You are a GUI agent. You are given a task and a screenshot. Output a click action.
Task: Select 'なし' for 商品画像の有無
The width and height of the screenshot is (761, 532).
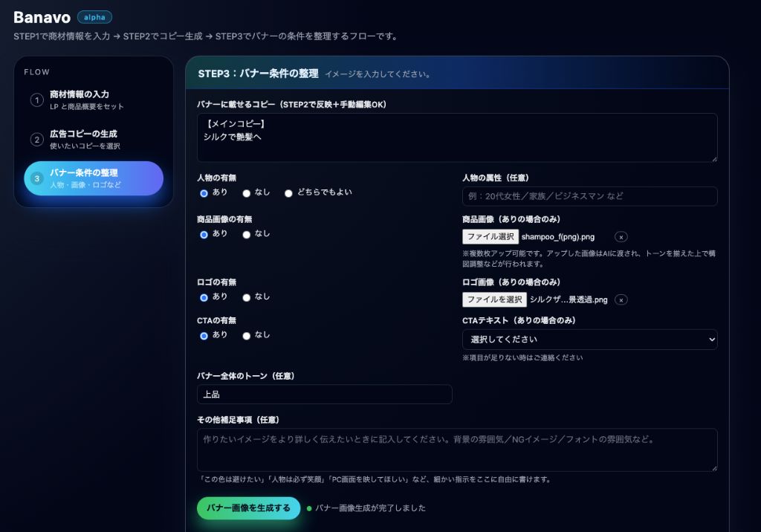[x=247, y=234]
